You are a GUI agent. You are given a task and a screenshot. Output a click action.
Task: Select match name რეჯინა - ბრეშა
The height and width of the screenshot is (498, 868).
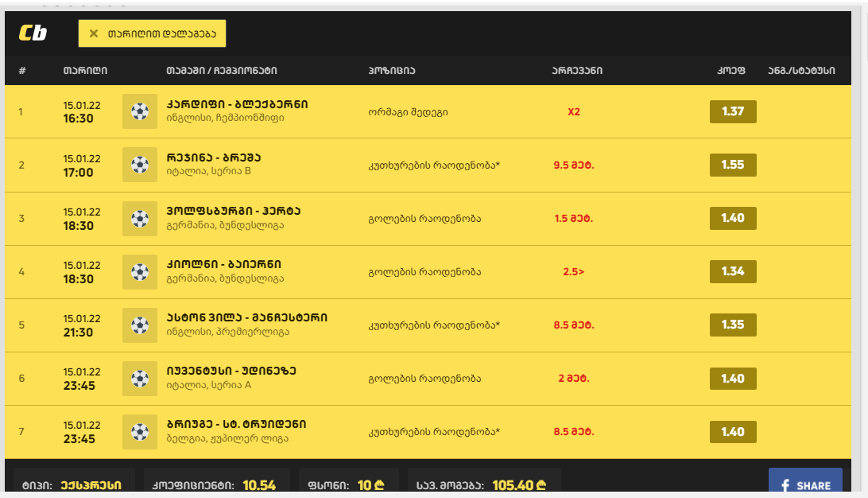click(x=214, y=158)
